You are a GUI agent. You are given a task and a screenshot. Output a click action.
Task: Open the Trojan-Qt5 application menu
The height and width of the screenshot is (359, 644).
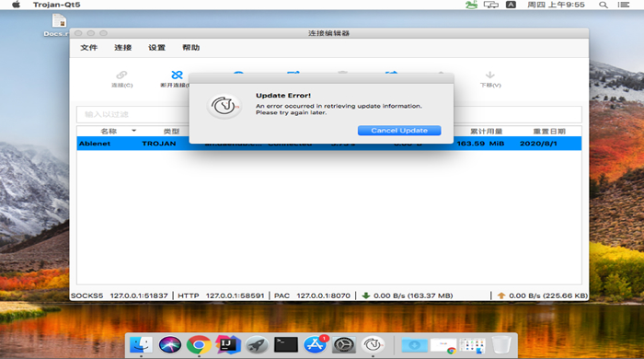[x=57, y=5]
